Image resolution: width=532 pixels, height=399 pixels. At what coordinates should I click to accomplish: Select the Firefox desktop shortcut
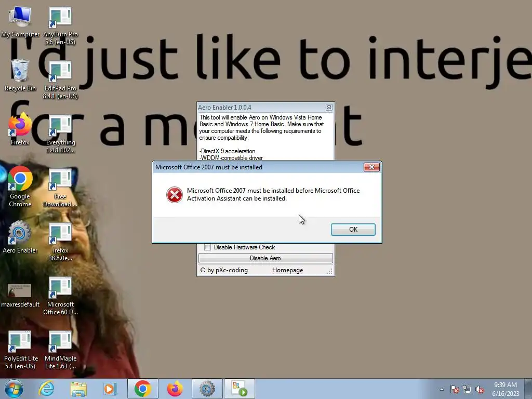click(20, 129)
